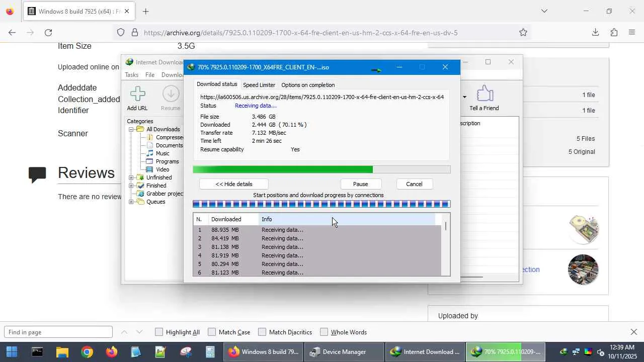Open the dropdown arrow beside Tell a Friend

coord(464,97)
